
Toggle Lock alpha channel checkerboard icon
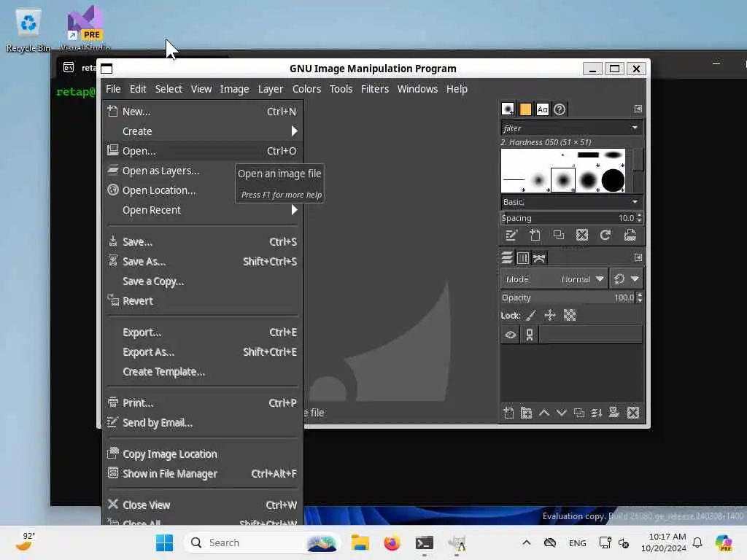click(570, 315)
